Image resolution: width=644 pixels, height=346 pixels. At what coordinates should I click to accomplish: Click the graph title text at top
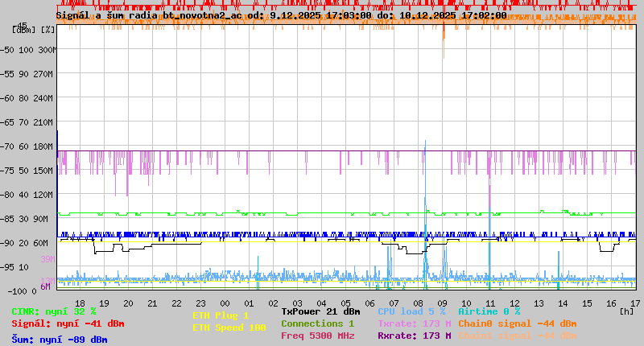click(281, 15)
